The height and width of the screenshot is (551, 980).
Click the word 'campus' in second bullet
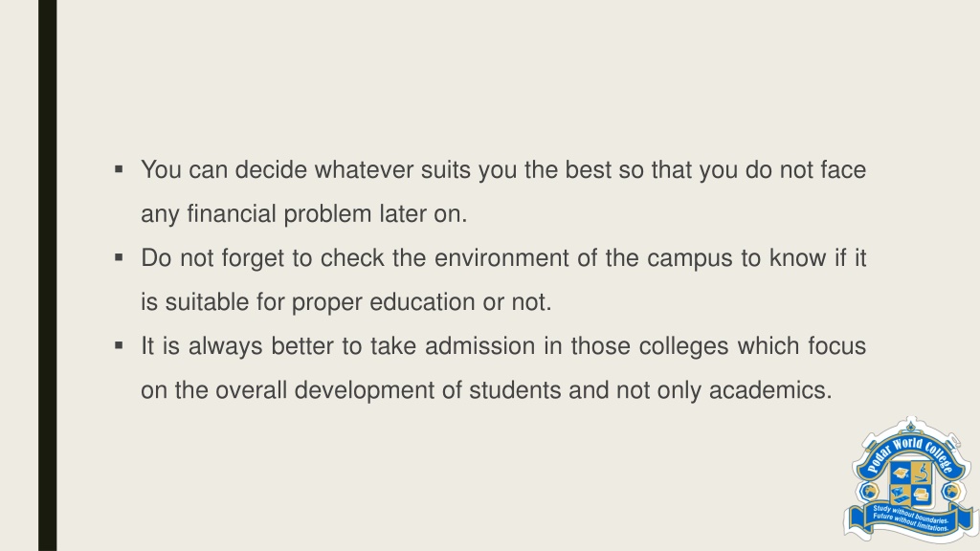point(689,258)
